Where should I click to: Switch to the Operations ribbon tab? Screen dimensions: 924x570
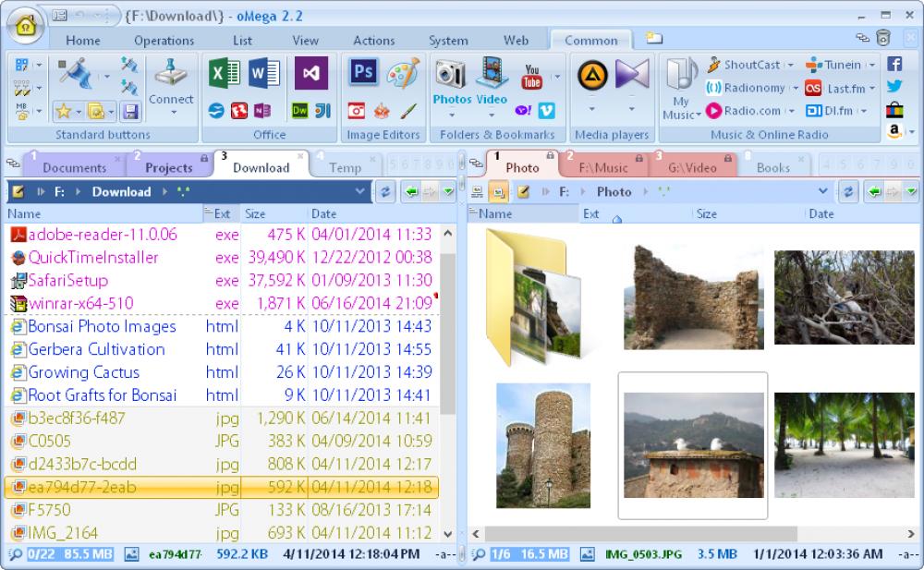pos(164,41)
